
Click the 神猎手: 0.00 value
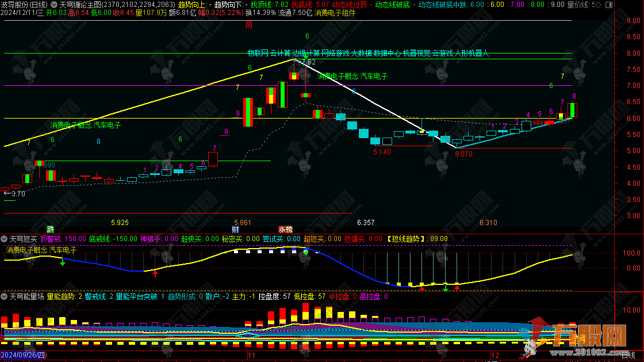(159, 239)
